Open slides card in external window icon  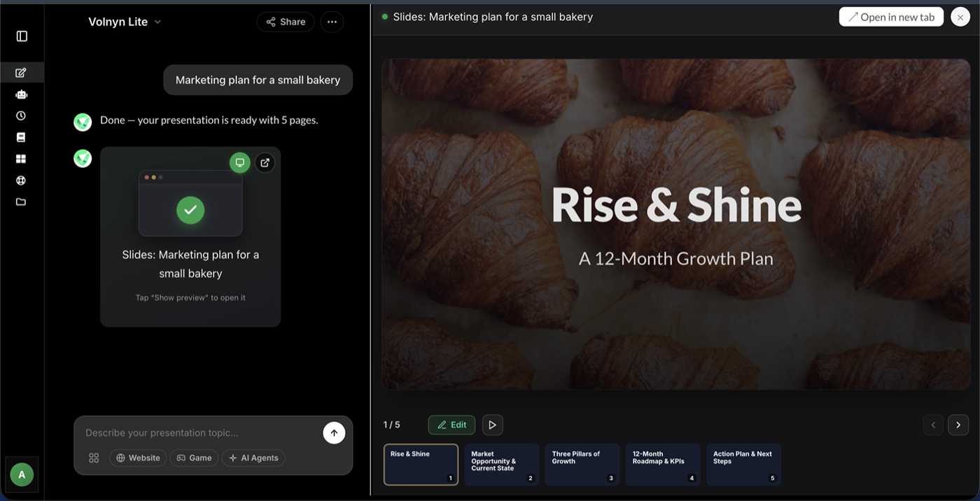pos(265,162)
